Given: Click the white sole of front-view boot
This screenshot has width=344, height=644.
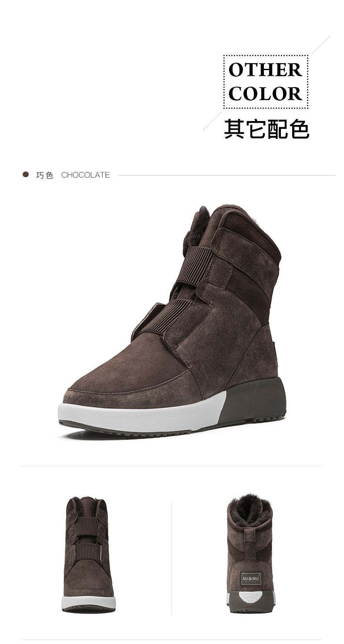Looking at the screenshot, I should tap(89, 603).
